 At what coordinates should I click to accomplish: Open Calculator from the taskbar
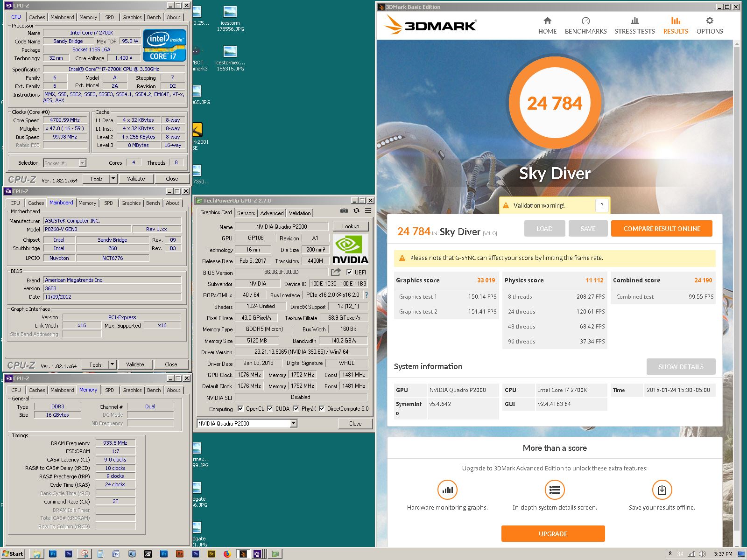pos(100,554)
